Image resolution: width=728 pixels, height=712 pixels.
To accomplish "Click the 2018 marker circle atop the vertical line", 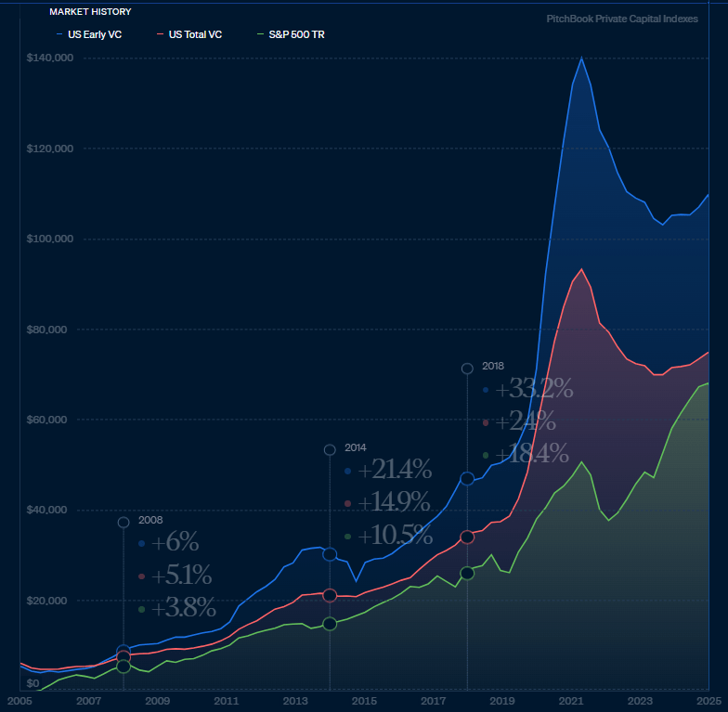I will click(467, 369).
